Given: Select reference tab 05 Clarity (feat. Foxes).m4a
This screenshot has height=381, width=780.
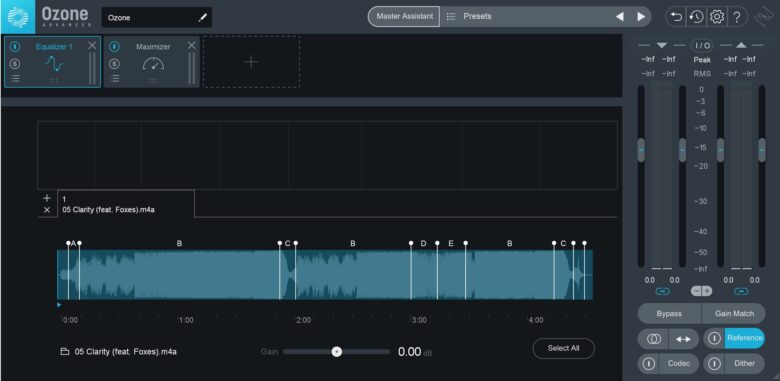Looking at the screenshot, I should (x=126, y=204).
